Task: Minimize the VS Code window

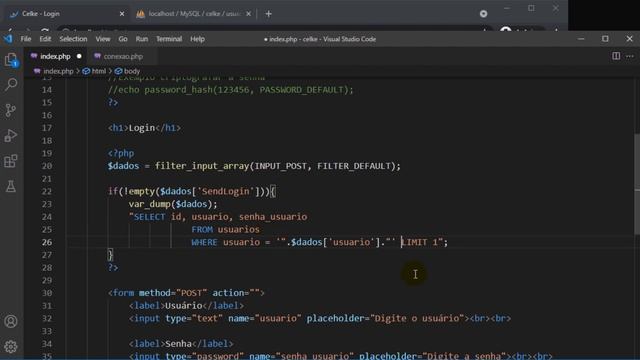Action: (581, 39)
